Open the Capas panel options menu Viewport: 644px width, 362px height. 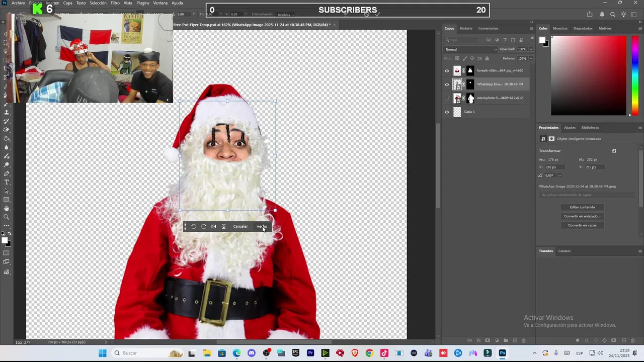[x=531, y=29]
